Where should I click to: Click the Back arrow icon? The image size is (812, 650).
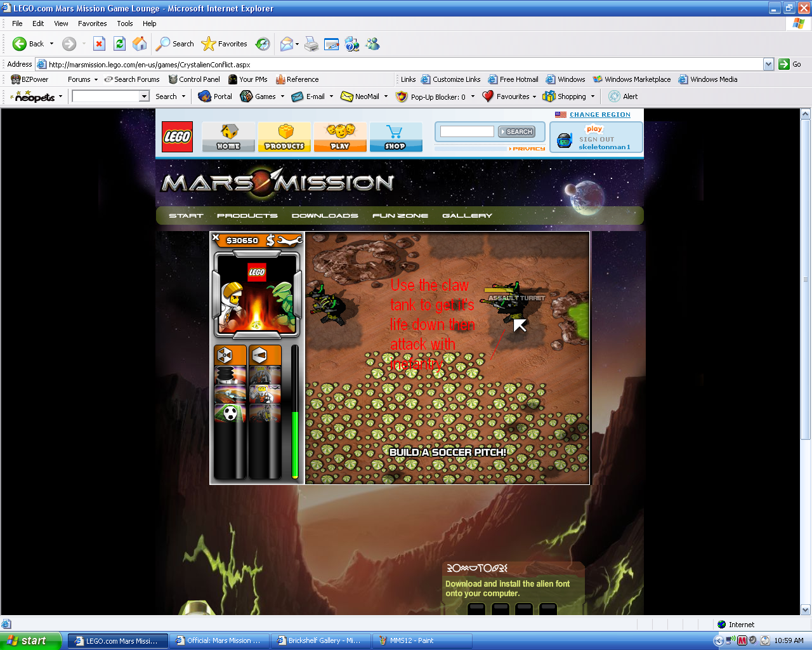[x=20, y=44]
